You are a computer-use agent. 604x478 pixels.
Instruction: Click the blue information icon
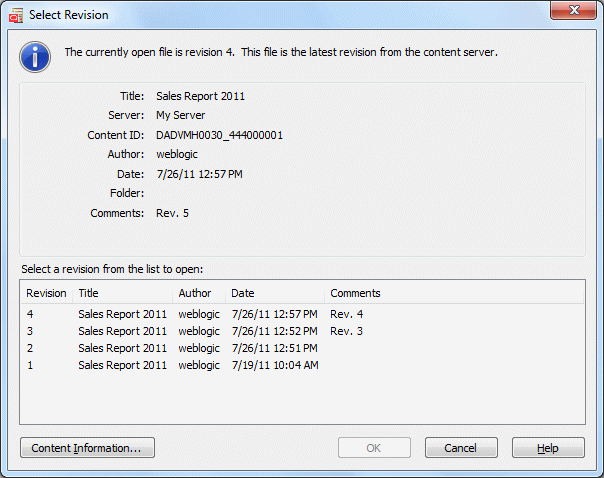pyautogui.click(x=35, y=57)
